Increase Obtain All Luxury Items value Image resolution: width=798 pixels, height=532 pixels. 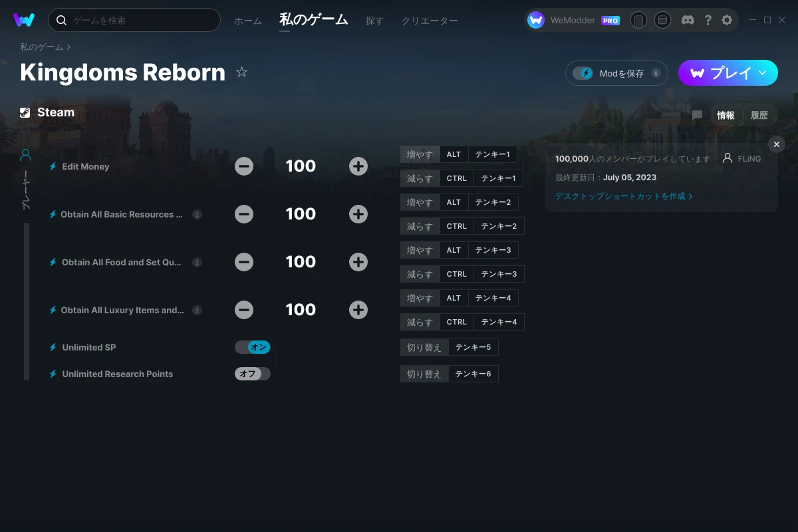(358, 310)
